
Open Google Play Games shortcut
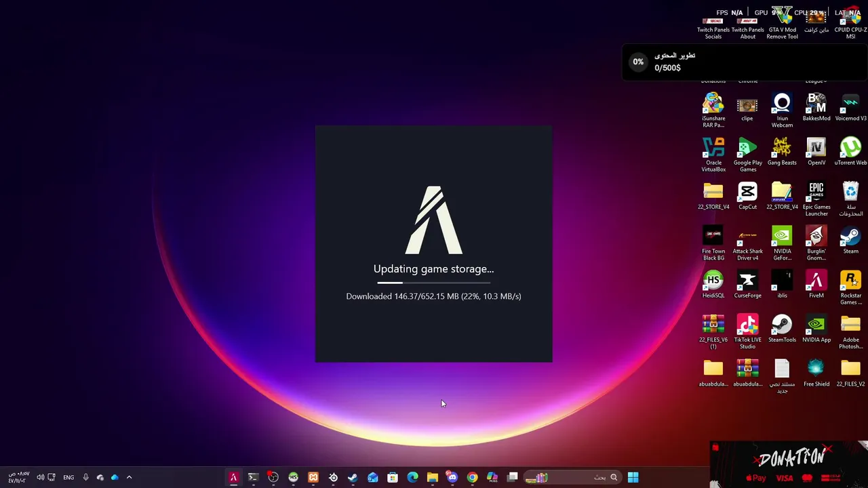pyautogui.click(x=747, y=155)
